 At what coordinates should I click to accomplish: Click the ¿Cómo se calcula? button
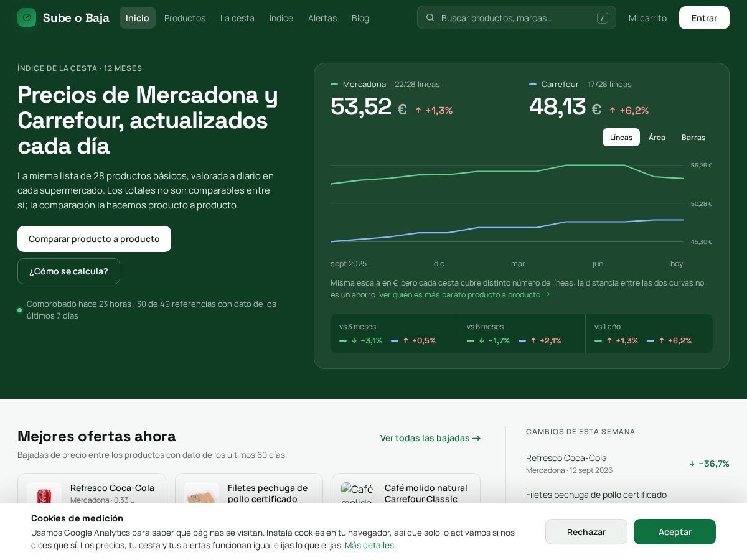pyautogui.click(x=68, y=271)
